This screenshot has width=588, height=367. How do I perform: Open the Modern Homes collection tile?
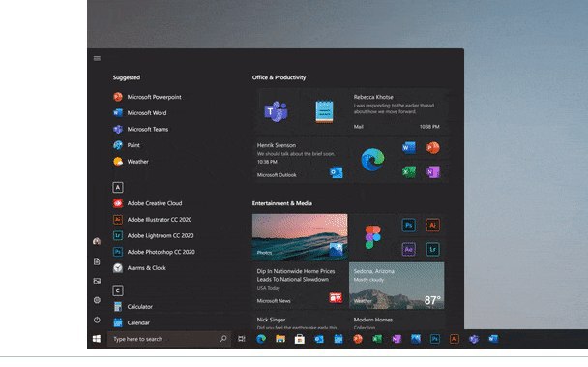(x=397, y=321)
